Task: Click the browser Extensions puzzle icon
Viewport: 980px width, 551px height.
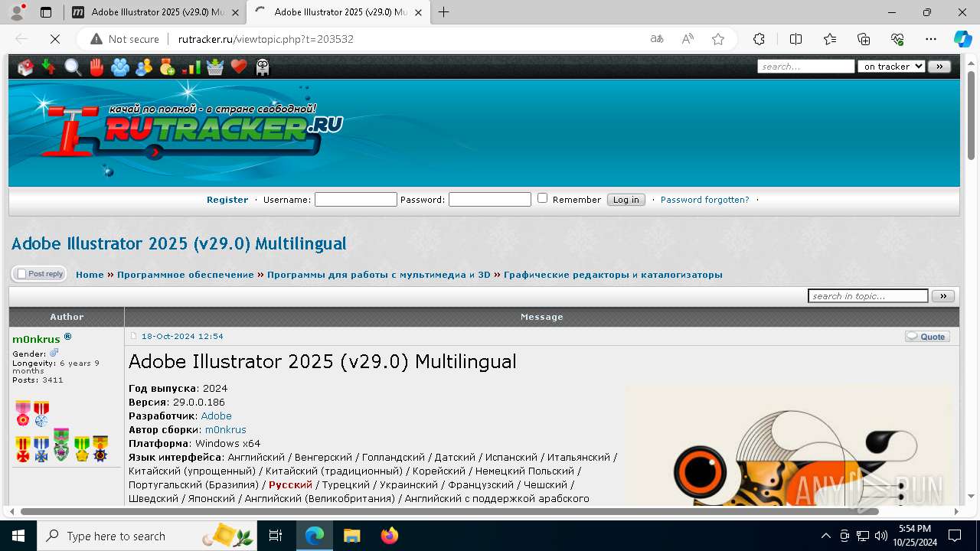Action: click(759, 39)
